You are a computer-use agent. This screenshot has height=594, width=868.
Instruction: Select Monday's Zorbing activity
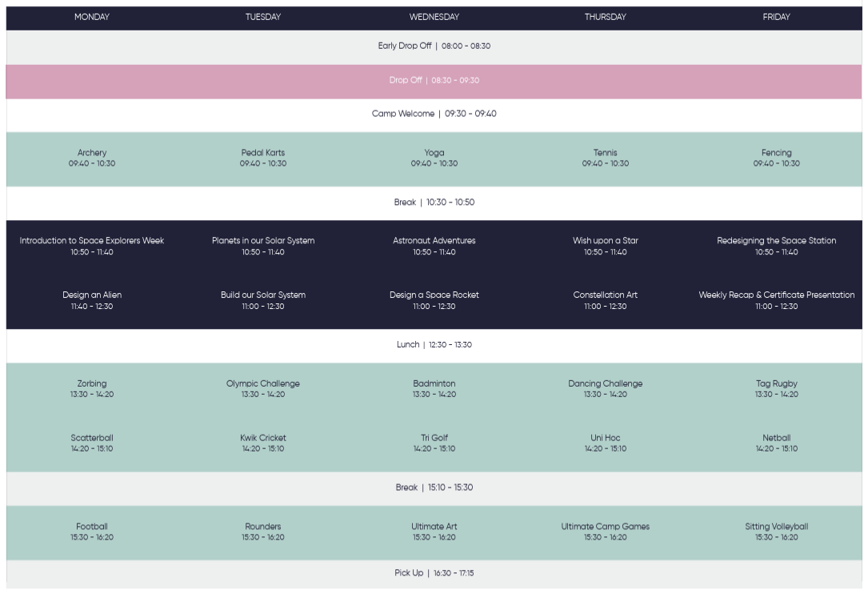[x=92, y=388]
